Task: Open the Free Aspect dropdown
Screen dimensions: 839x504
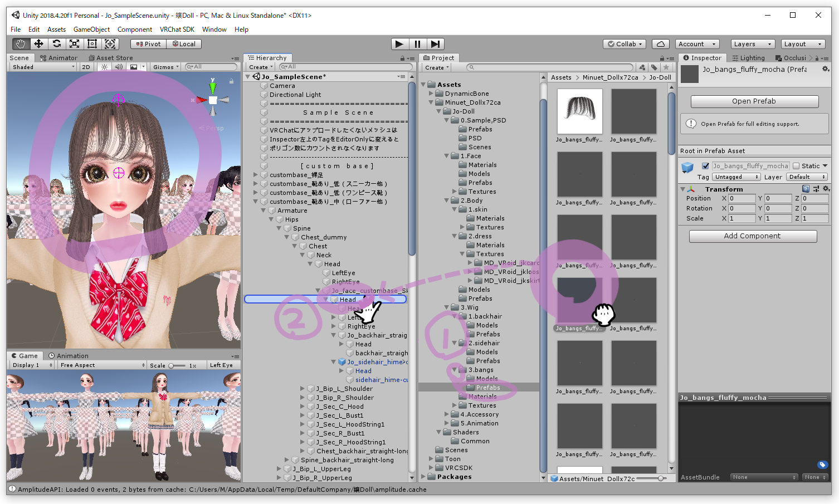Action: [x=102, y=365]
